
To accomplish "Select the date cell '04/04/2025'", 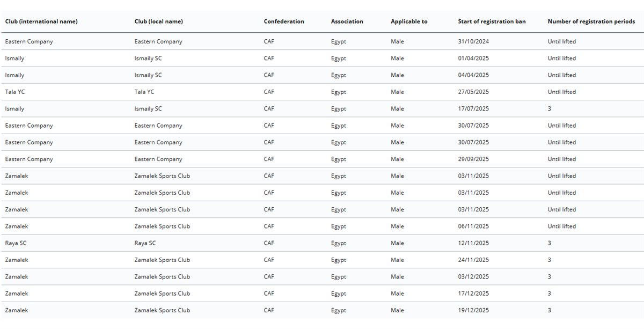I will click(473, 75).
